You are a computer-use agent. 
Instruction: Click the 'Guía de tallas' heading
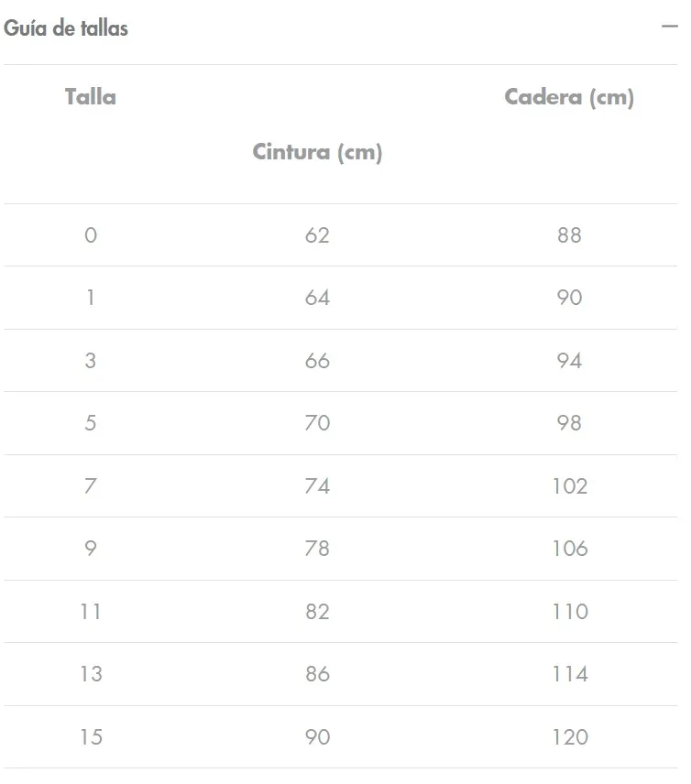(x=66, y=28)
